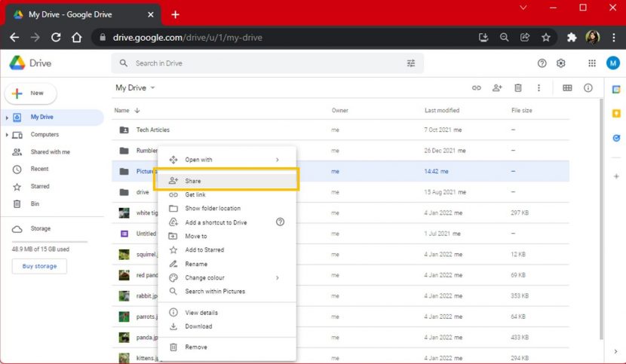Screen dimensions: 626x364
Task: Click Chrome zoom magnifier icon
Action: pyautogui.click(x=505, y=38)
